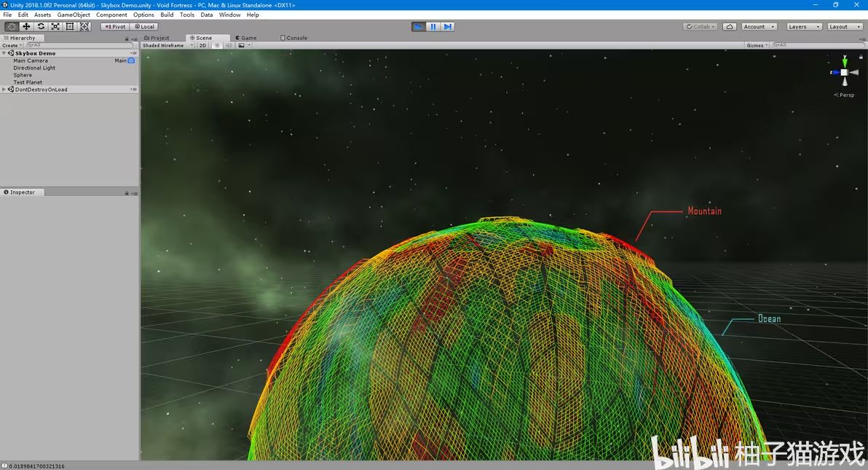Click the Main Camera blue camera icon

[131, 60]
